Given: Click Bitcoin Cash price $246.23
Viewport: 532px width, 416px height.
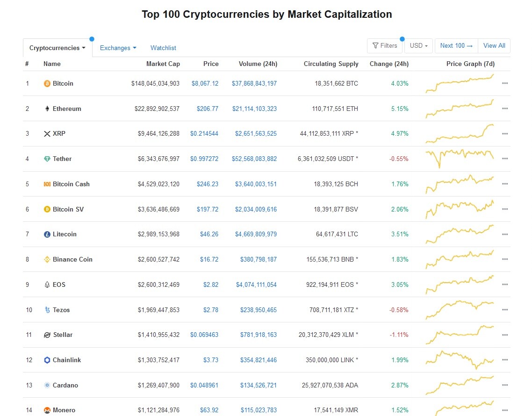Looking at the screenshot, I should tap(207, 184).
